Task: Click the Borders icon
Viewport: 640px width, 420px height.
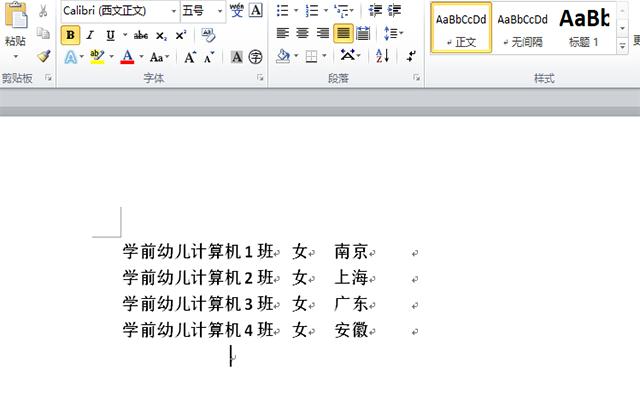Action: click(x=311, y=56)
